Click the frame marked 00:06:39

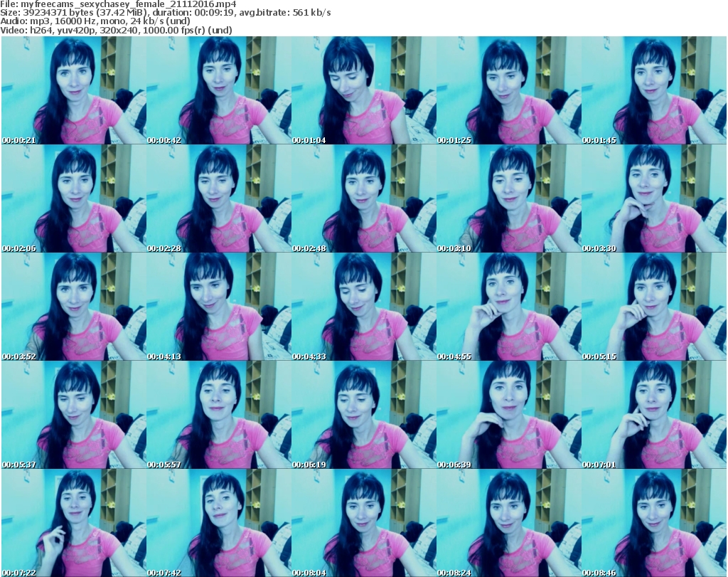click(509, 415)
